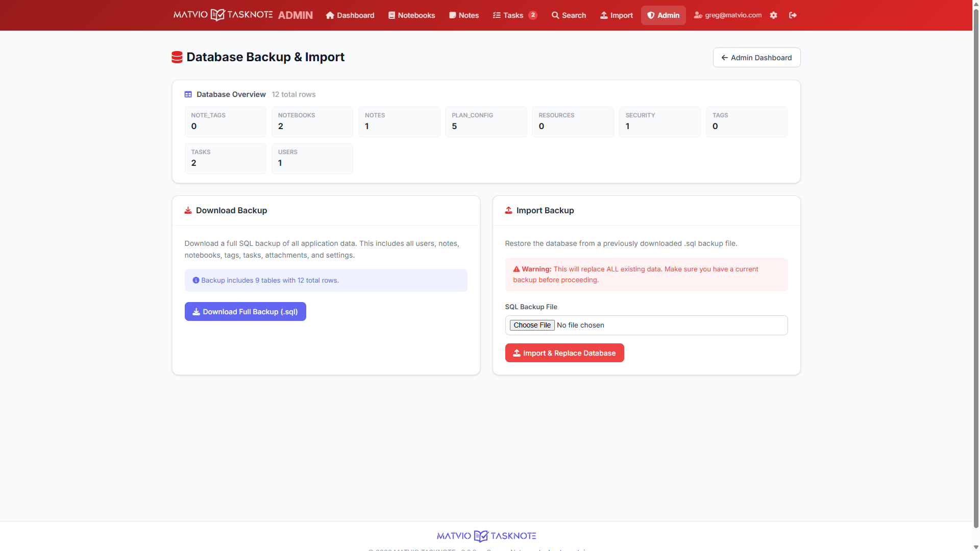Open Search from the navigation bar
The height and width of the screenshot is (551, 980).
point(569,15)
